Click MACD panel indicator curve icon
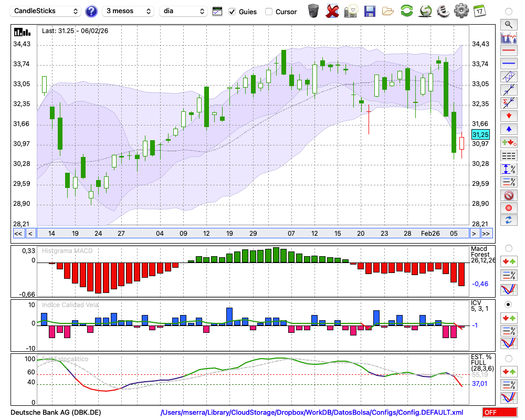This screenshot has height=420, width=525. pyautogui.click(x=509, y=289)
